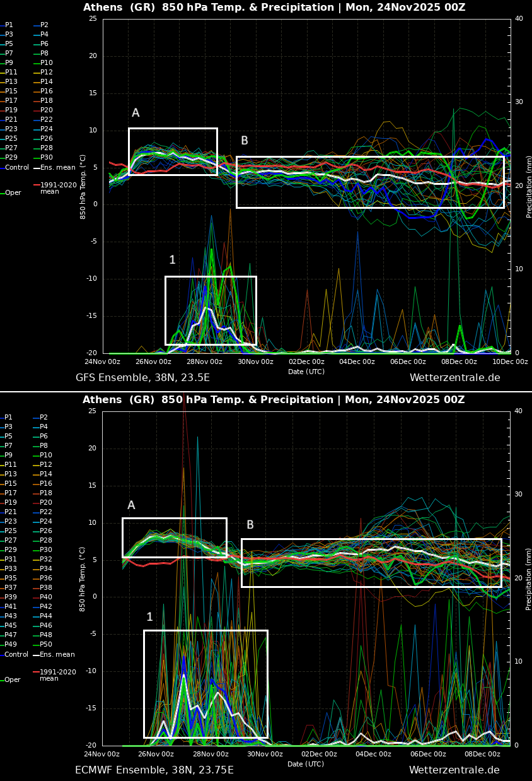Click the letter B label on the ECMWF chart
This screenshot has width=532, height=781.
point(250,525)
